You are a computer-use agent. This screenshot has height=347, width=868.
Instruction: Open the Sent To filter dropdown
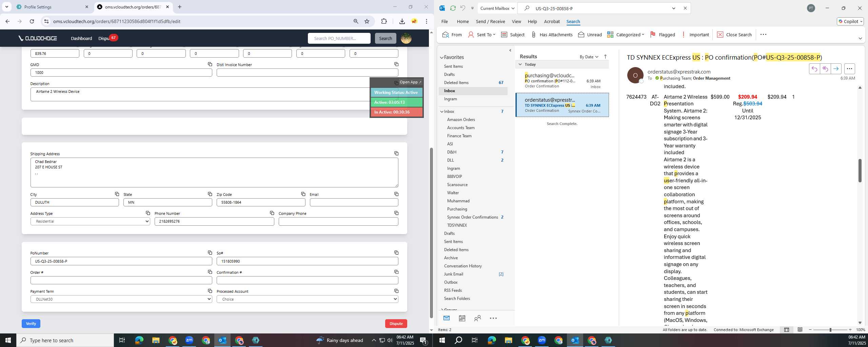point(481,35)
